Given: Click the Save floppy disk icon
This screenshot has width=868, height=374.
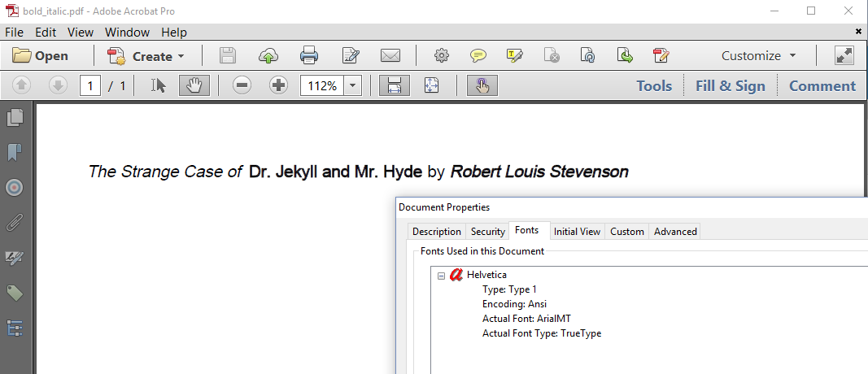Looking at the screenshot, I should (x=228, y=55).
